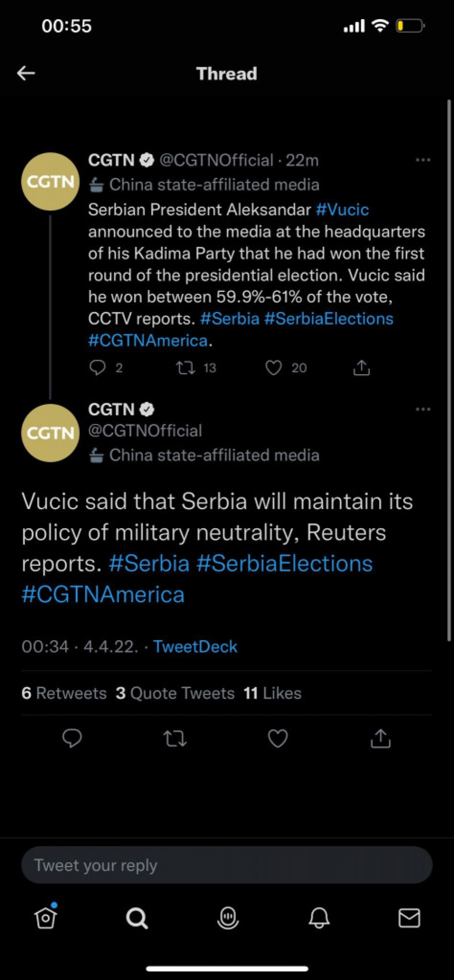Viewport: 454px width, 980px height.
Task: Tap the Tweet your reply field
Action: [x=226, y=865]
